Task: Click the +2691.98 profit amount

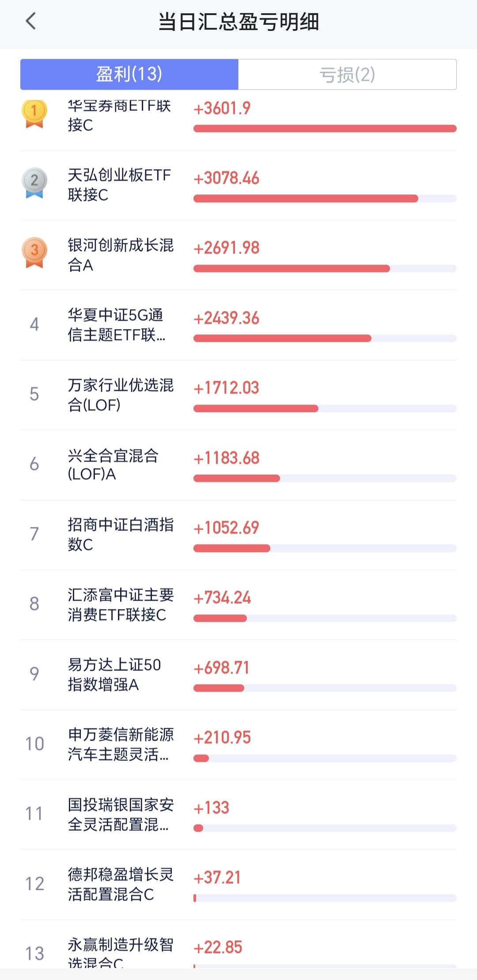Action: (x=227, y=248)
